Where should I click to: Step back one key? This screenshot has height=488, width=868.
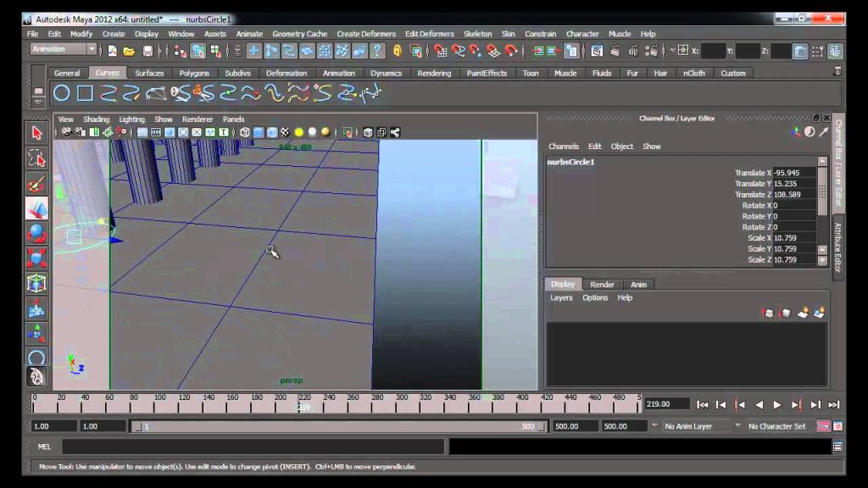point(739,405)
